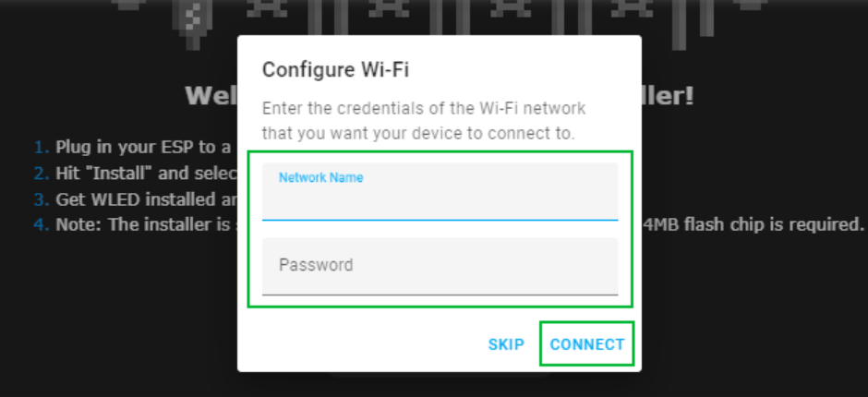Click the blue underline beneath Network Name

pos(440,220)
